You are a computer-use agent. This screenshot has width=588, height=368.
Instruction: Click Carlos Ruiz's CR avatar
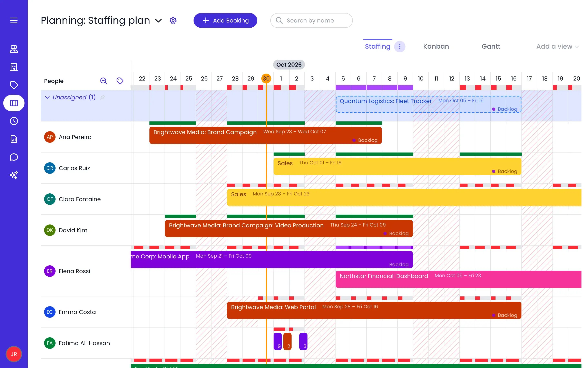coord(50,168)
